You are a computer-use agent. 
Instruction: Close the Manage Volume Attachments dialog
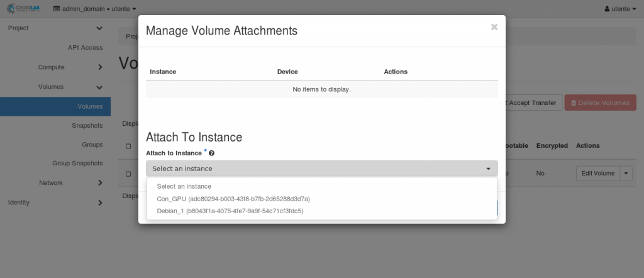[494, 27]
